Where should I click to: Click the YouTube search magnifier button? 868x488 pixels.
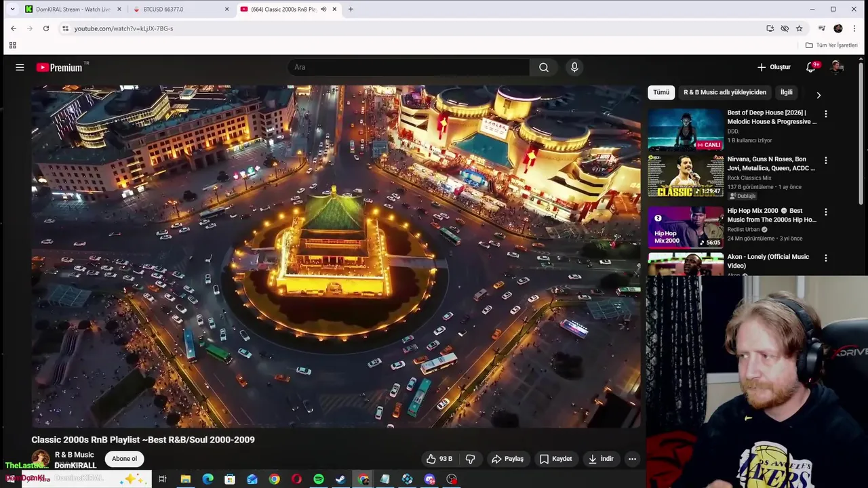tap(544, 67)
